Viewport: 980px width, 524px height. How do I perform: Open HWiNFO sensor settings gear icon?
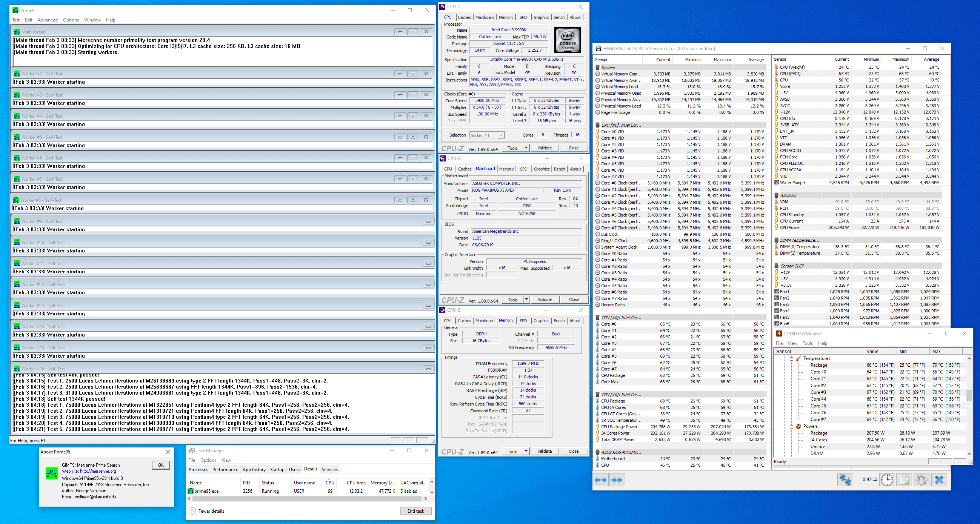[921, 479]
